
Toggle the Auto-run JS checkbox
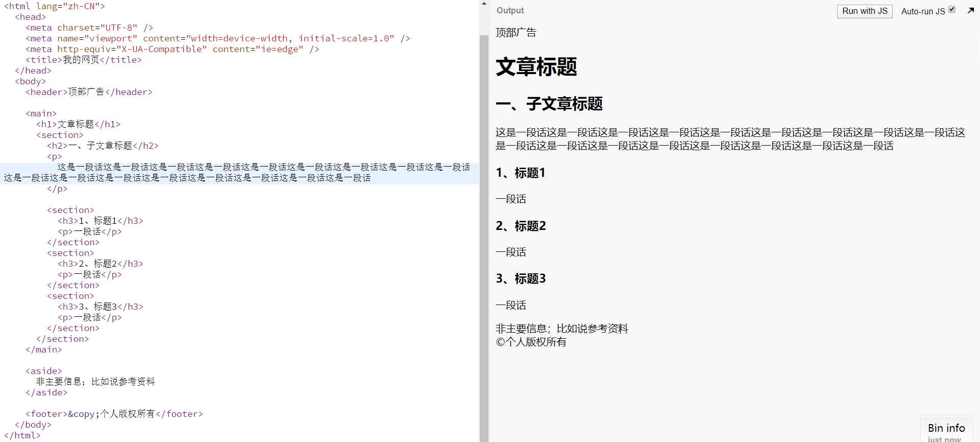(952, 10)
